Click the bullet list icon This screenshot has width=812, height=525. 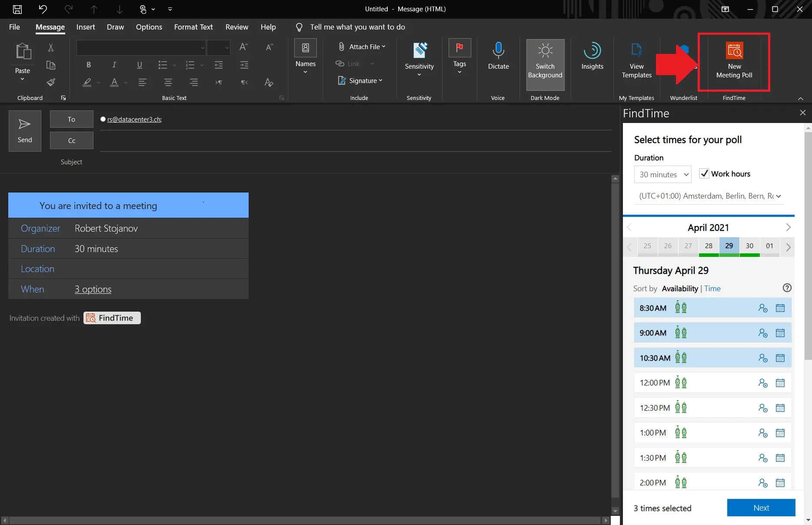coord(163,65)
